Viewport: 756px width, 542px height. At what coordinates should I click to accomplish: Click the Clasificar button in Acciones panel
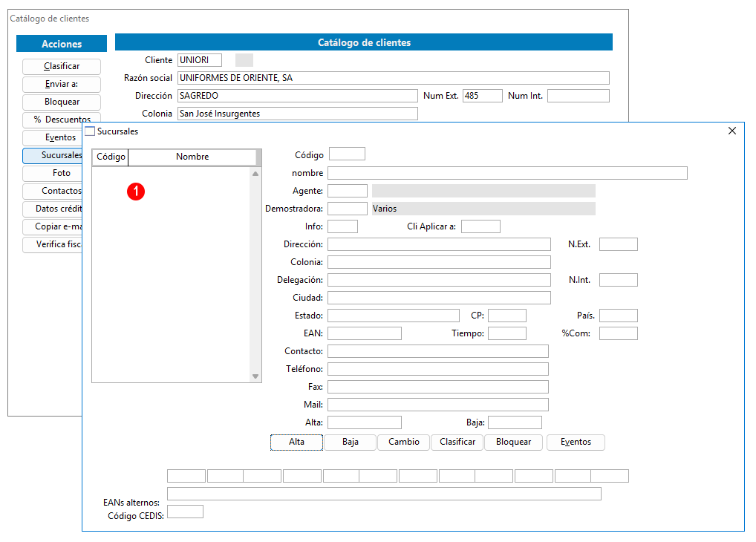coord(62,66)
